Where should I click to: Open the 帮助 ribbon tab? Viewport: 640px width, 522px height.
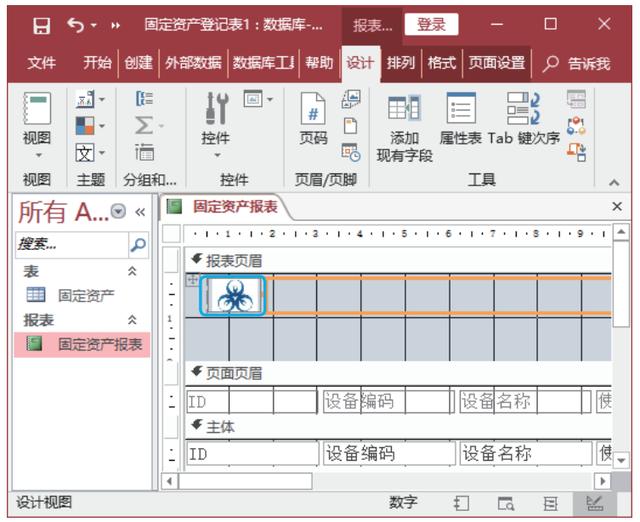(319, 63)
